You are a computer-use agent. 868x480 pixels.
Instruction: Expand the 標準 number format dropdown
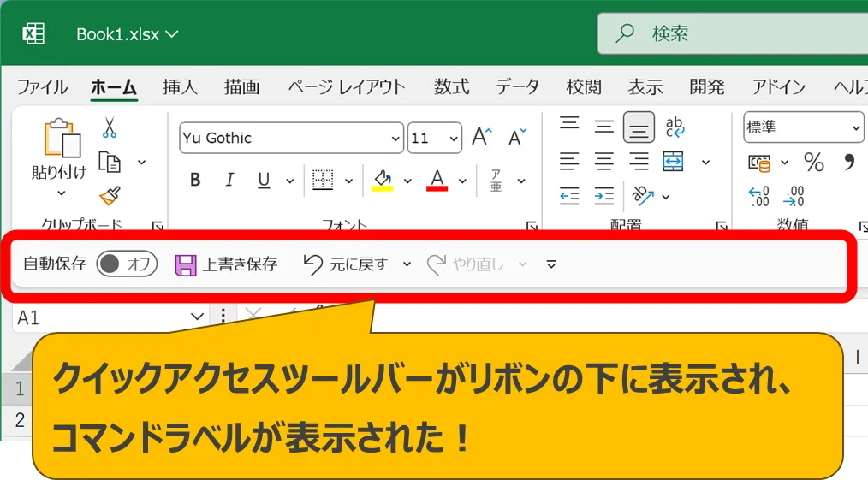[856, 128]
